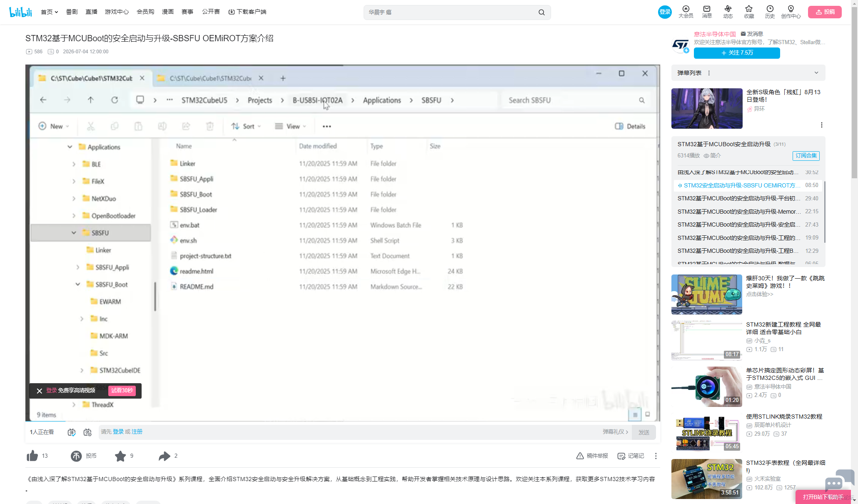The image size is (858, 504).
Task: Open the 番剧 nav item
Action: tap(72, 12)
